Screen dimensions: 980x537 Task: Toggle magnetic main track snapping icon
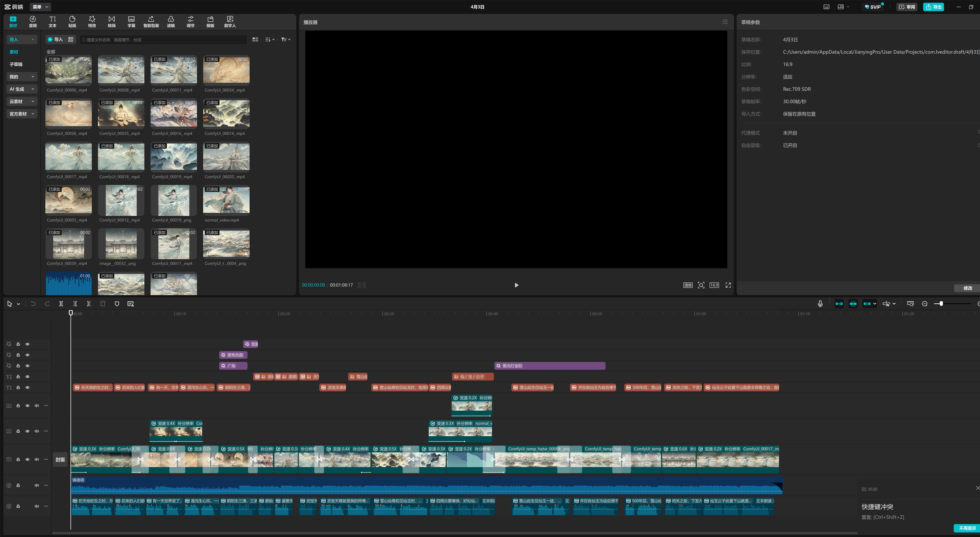(x=839, y=304)
